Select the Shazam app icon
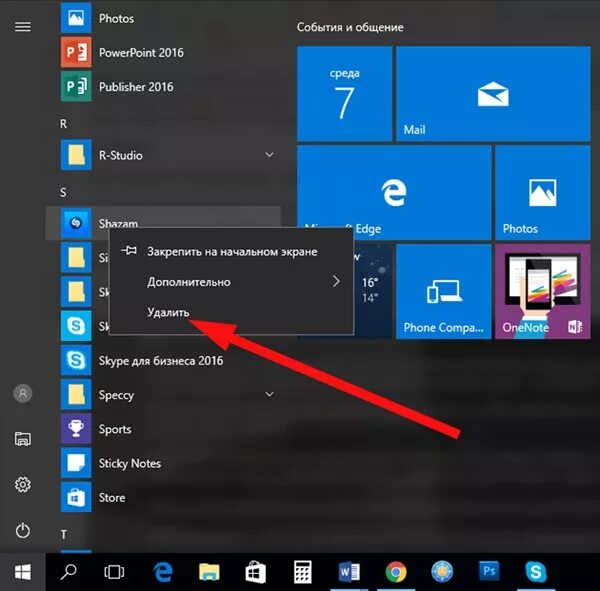This screenshot has width=600, height=591. point(76,223)
